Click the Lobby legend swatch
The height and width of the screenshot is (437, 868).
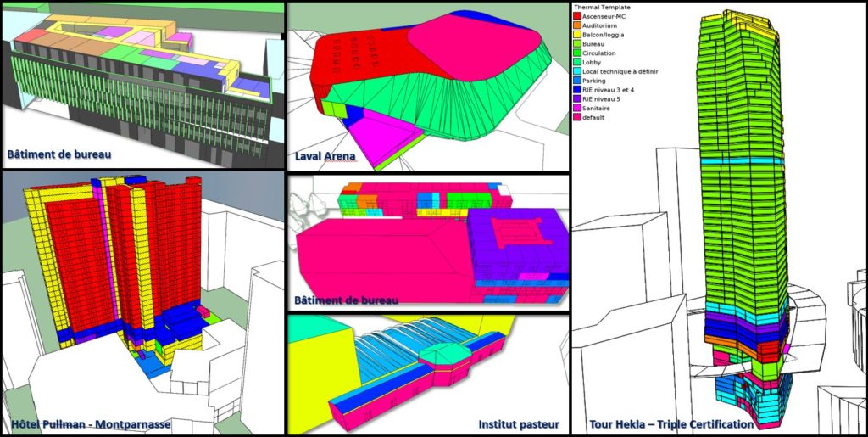[x=577, y=63]
